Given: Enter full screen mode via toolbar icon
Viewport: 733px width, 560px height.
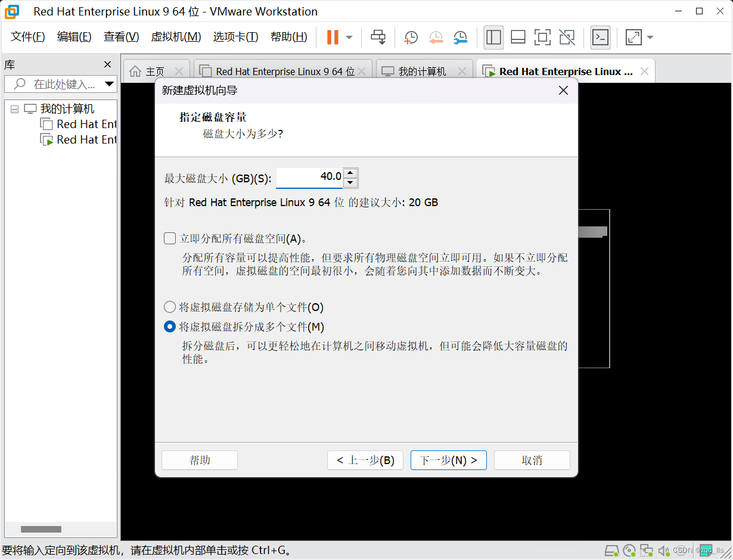Looking at the screenshot, I should coord(542,38).
